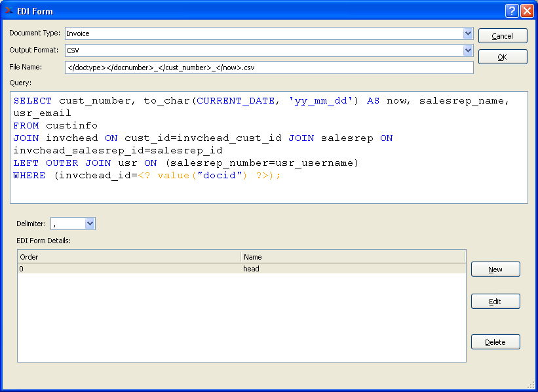
Task: Click the Name column header
Action: [x=353, y=257]
